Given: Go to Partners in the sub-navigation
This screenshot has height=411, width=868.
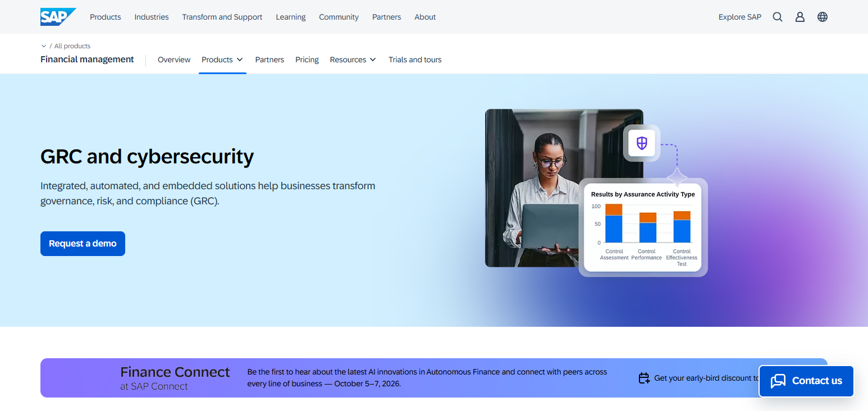Looking at the screenshot, I should pyautogui.click(x=269, y=60).
